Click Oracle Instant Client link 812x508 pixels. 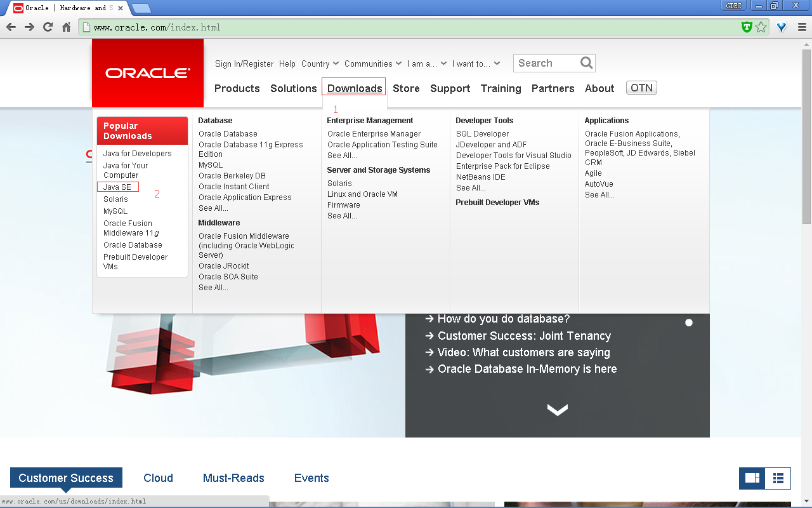tap(234, 187)
